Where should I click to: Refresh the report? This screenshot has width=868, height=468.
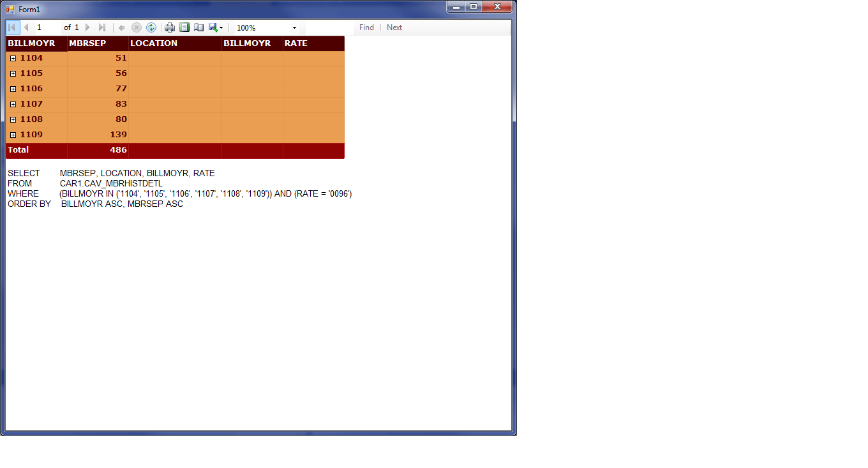coord(151,27)
